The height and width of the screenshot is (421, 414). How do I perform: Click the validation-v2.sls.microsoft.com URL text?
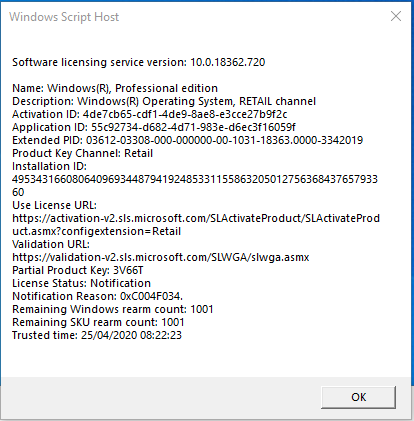(161, 257)
